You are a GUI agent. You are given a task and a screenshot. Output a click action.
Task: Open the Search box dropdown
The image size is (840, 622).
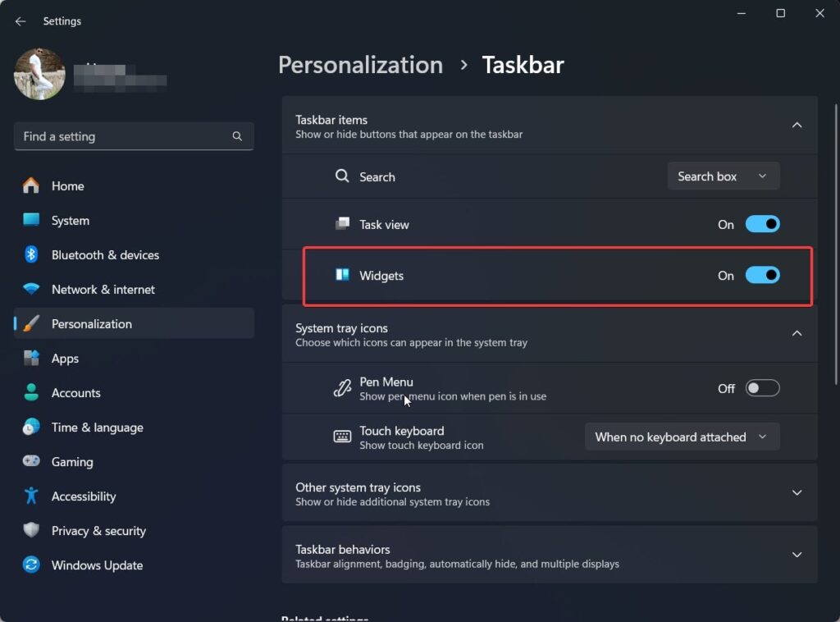(x=723, y=176)
